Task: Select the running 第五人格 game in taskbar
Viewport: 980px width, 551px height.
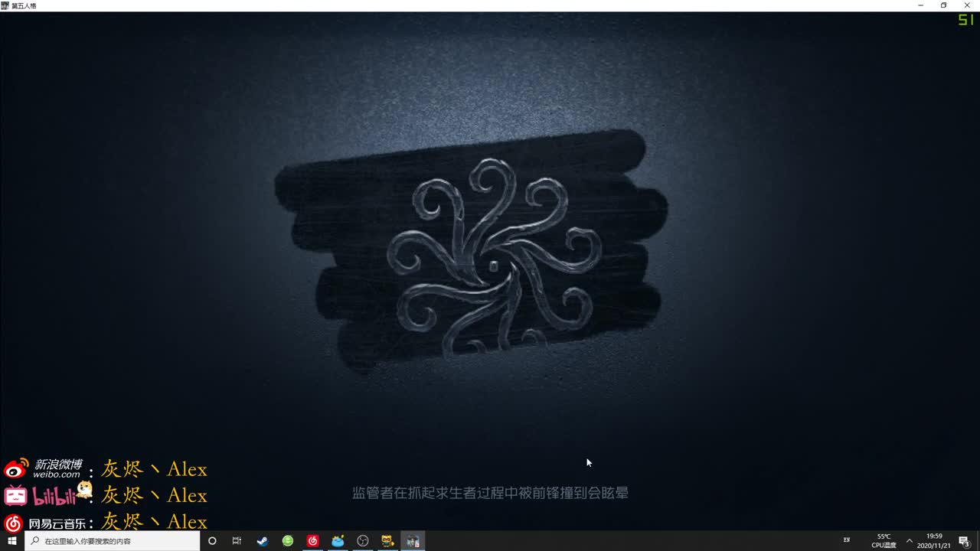Action: (413, 540)
